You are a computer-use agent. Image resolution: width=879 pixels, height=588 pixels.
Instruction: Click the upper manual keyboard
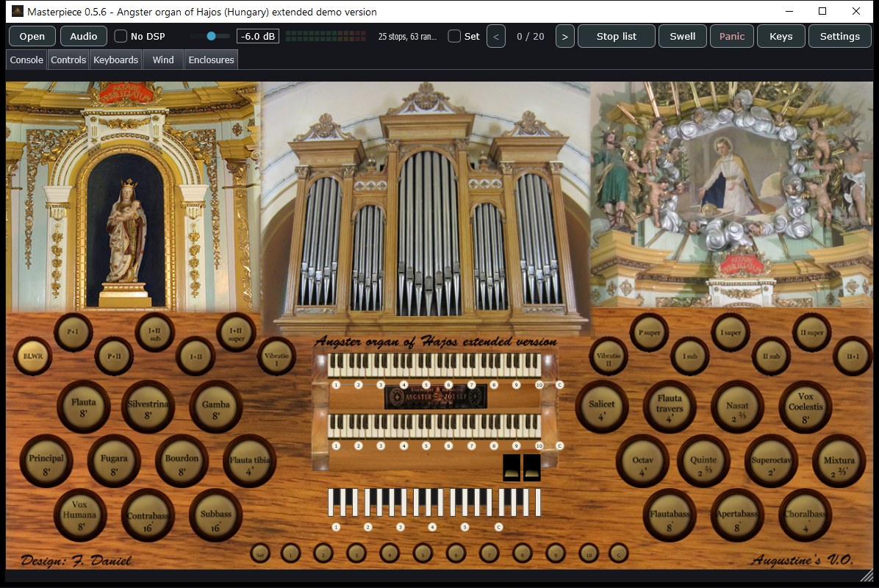434,365
